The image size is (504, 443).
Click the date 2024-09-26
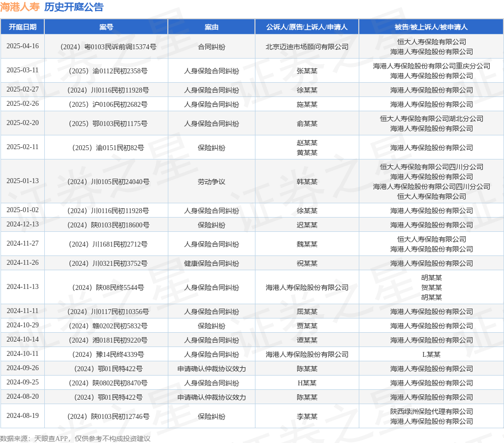[23, 368]
